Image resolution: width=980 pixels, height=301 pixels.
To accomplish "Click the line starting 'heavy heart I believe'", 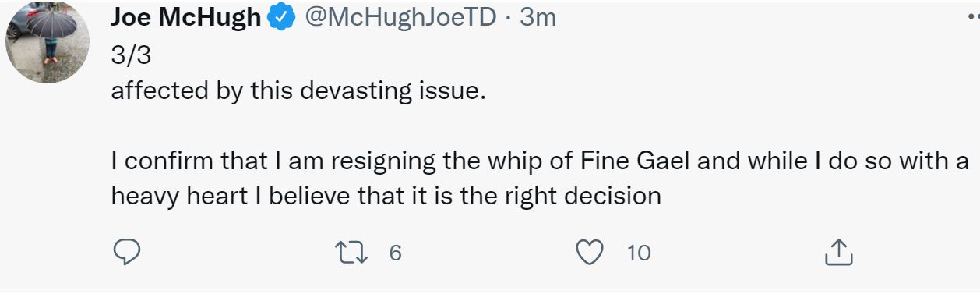I will tap(386, 195).
